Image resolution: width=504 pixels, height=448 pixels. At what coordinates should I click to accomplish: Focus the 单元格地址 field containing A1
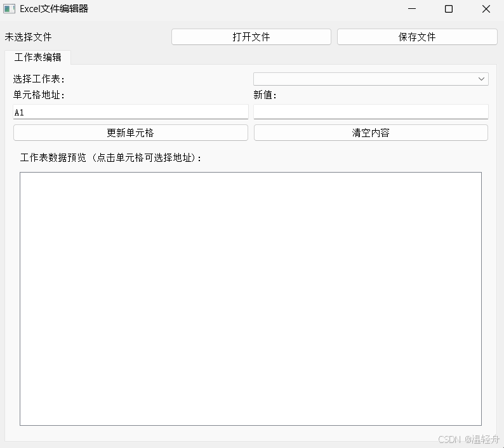pos(131,112)
